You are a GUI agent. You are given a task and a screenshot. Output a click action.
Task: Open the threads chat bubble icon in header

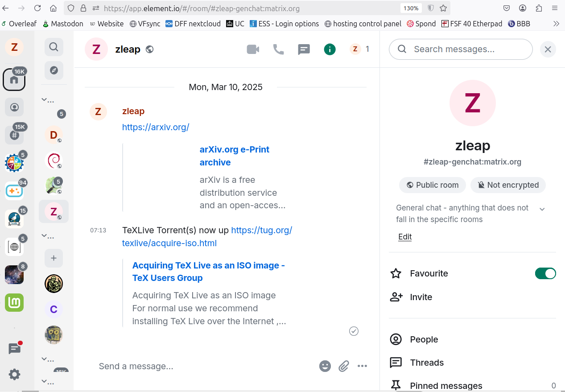304,50
